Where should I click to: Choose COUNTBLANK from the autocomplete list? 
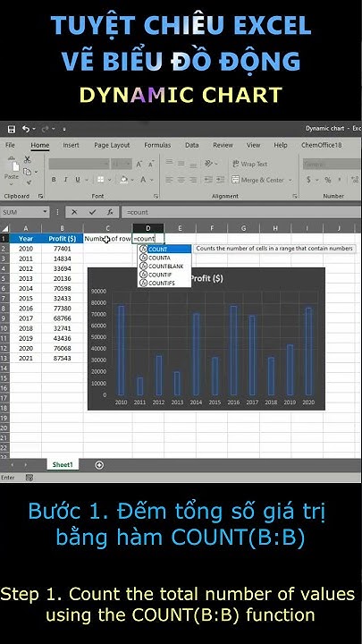click(x=164, y=267)
